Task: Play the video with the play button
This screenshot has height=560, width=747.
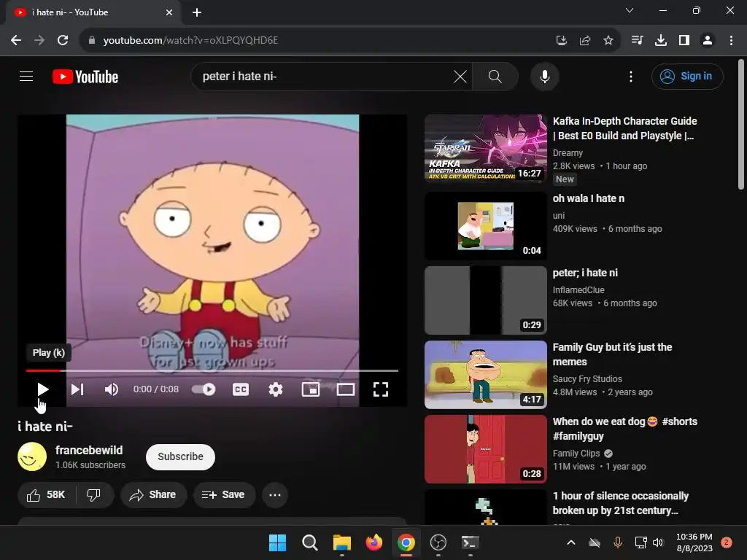Action: (x=42, y=389)
